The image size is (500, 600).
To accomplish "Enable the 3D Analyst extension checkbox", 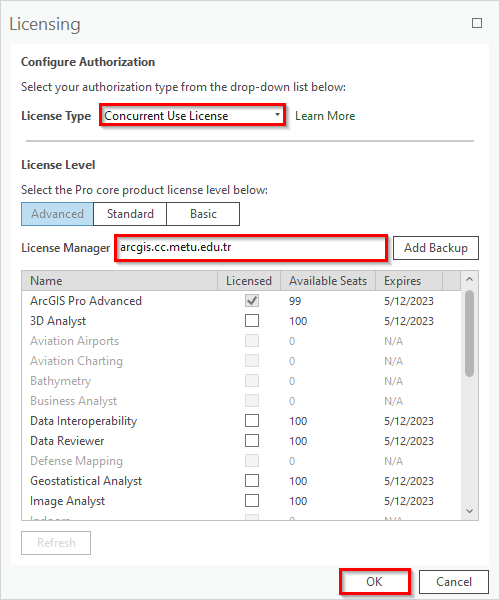I will pos(252,320).
